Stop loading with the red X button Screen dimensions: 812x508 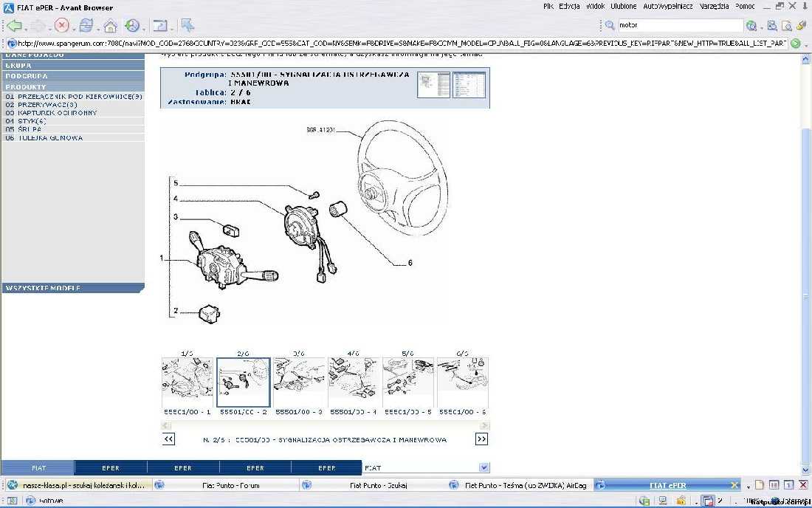tap(61, 25)
